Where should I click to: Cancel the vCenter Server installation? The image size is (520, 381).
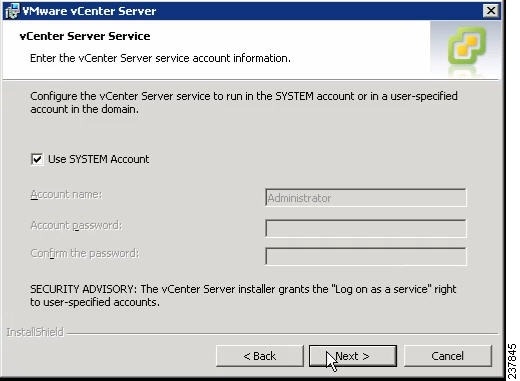pyautogui.click(x=448, y=356)
